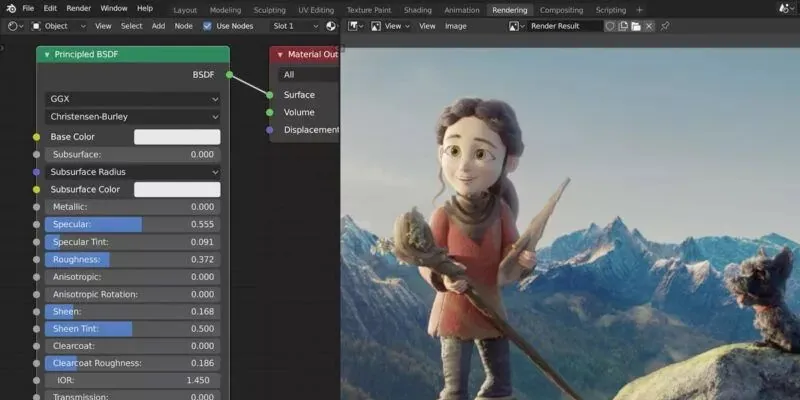Click the image view mode icon
Viewport: 800px width, 400px height.
(376, 26)
